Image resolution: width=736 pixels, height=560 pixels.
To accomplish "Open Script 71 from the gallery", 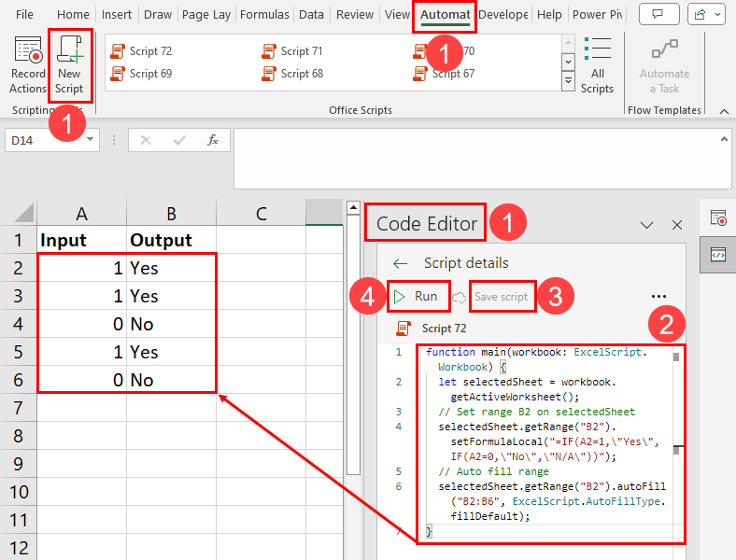I will click(292, 51).
